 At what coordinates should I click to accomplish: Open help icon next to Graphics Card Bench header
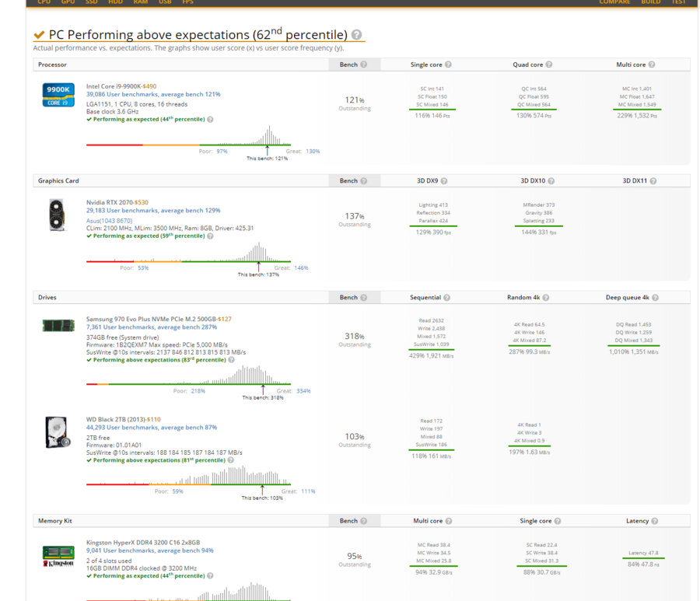click(x=364, y=180)
